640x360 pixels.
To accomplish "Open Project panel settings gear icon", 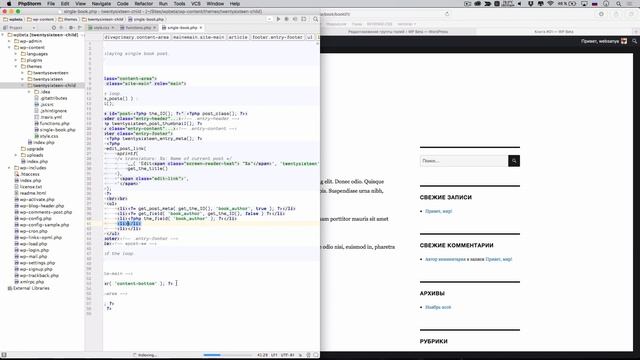I will click(x=71, y=28).
